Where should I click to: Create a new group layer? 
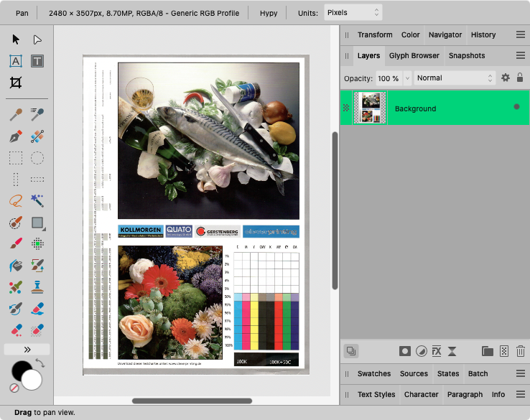click(x=488, y=351)
